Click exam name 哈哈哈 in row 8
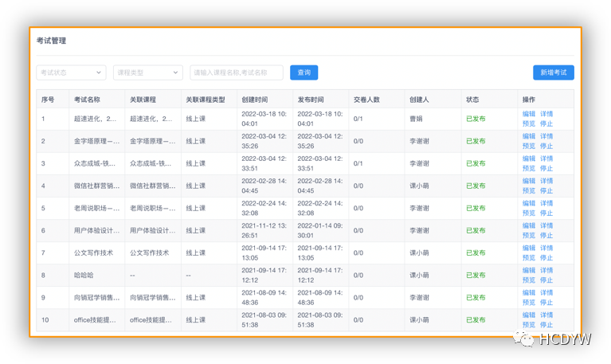611x364 pixels. [x=84, y=275]
